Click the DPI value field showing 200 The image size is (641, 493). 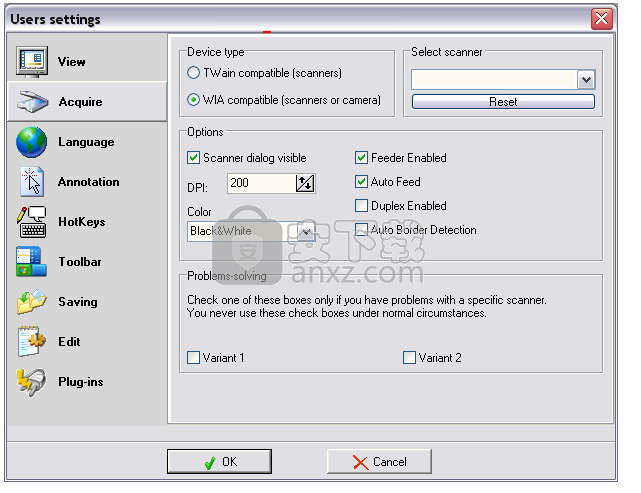coord(262,183)
